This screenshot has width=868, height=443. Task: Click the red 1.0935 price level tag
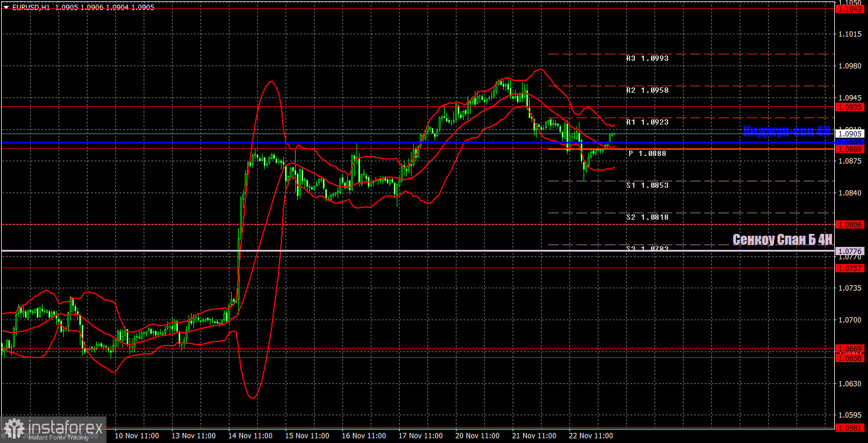pyautogui.click(x=851, y=107)
